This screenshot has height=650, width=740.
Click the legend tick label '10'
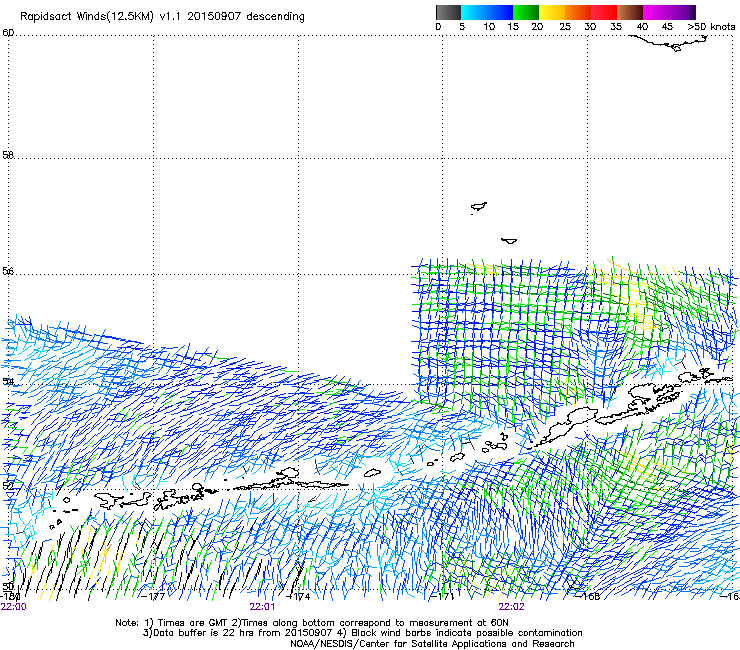tap(489, 27)
